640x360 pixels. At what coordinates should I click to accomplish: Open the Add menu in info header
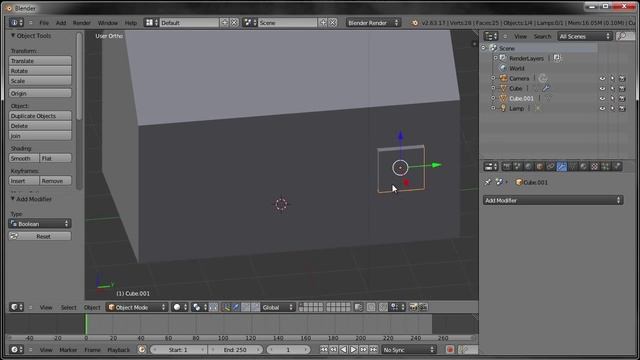(61, 23)
